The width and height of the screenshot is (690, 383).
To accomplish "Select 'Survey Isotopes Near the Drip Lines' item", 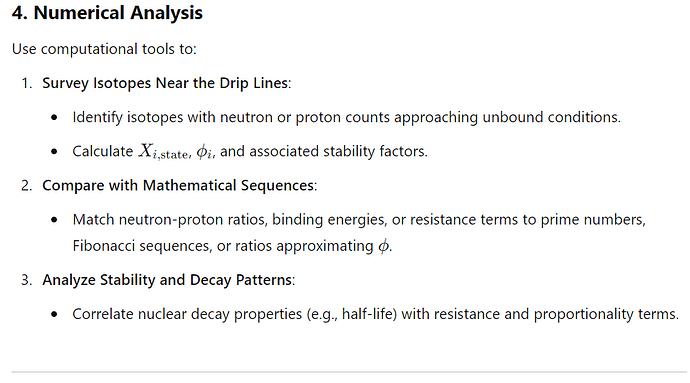I will [166, 83].
